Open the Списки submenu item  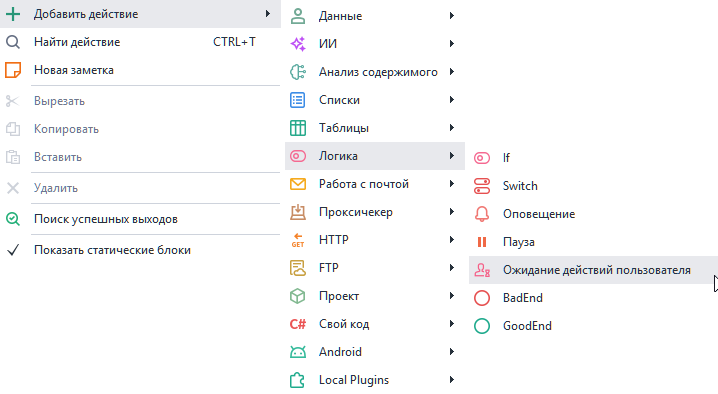(x=375, y=100)
